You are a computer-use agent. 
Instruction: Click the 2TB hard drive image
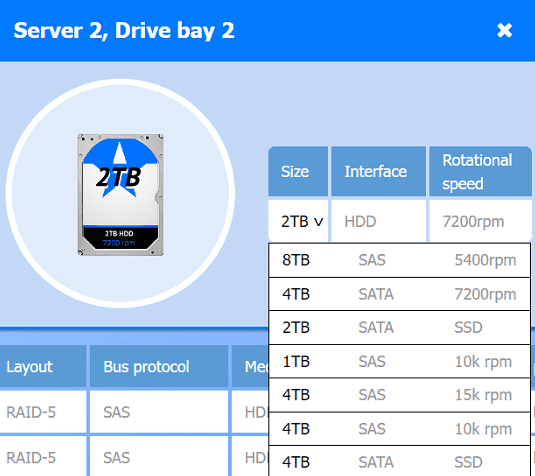[x=120, y=194]
